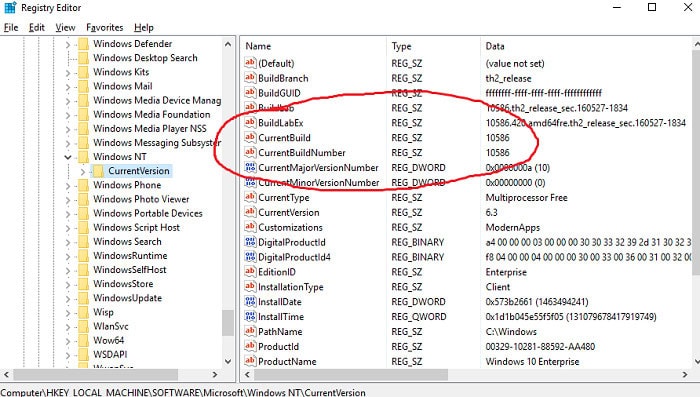Screen dimensions: 700x397
Task: Expand the Windows Media Foundation node
Action: 68,115
